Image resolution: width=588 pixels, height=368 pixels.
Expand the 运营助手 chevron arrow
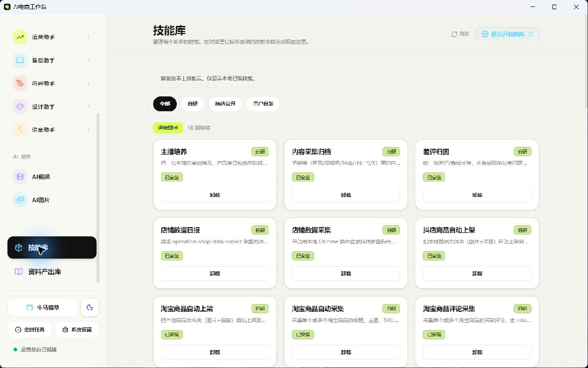[89, 37]
